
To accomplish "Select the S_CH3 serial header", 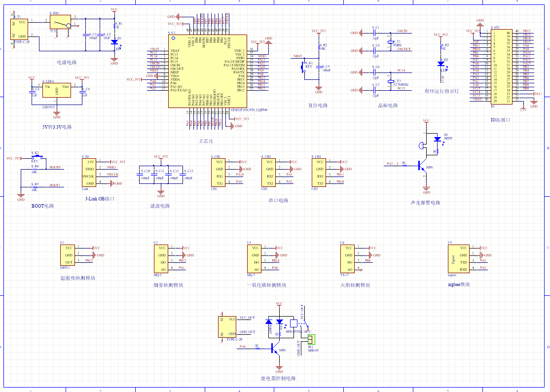I will click(x=319, y=173).
